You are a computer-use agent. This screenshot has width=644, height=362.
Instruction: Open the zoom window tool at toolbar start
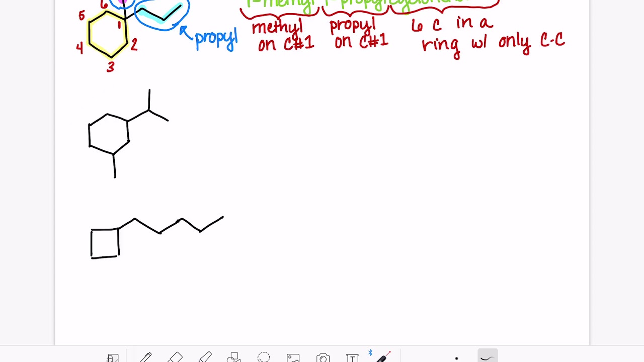[x=113, y=357]
